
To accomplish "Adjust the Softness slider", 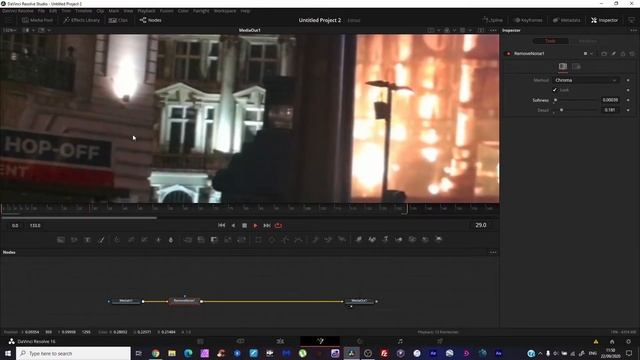I will pos(576,100).
